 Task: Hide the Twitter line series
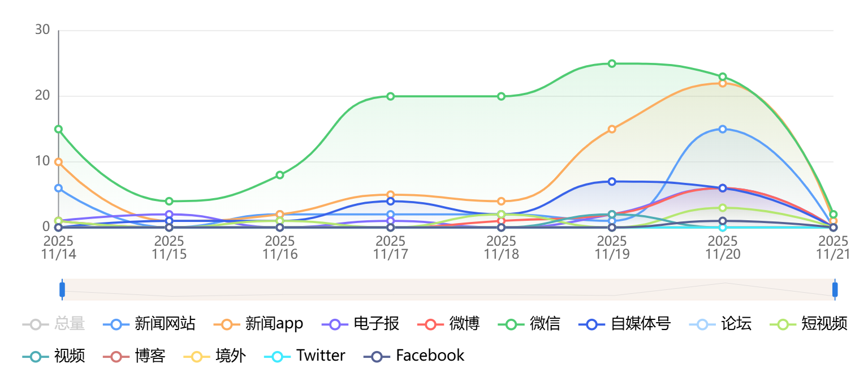[305, 356]
